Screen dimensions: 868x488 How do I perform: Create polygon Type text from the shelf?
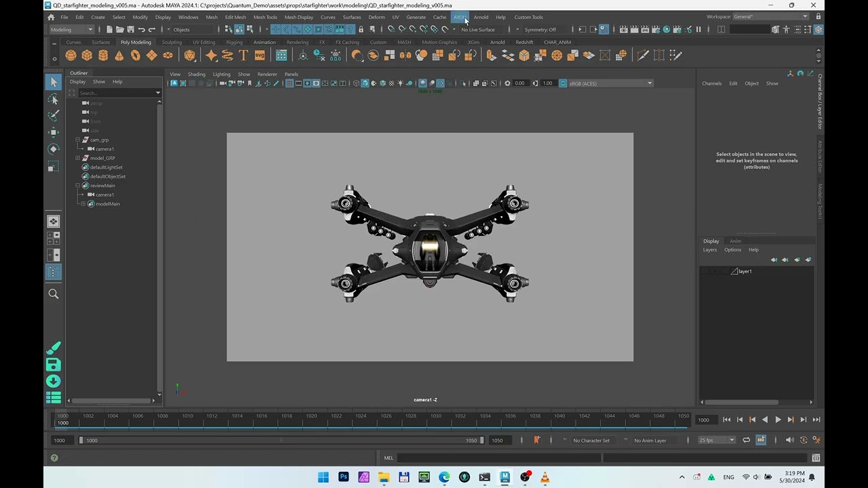[243, 56]
